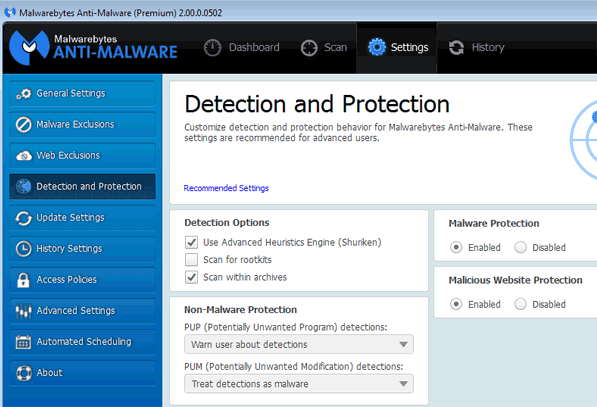Open General Settings in the sidebar
Image resolution: width=597 pixels, height=407 pixels.
[82, 94]
